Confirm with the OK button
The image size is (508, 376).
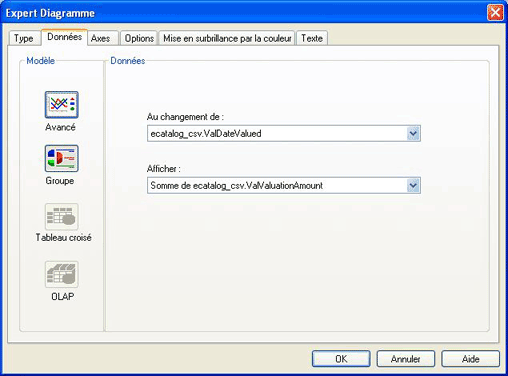point(341,359)
